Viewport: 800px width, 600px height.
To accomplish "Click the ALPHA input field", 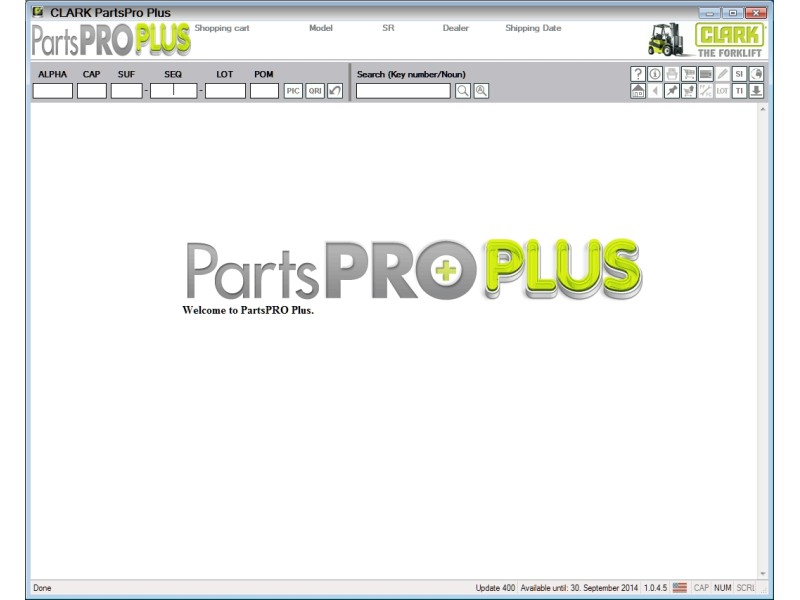I will (x=53, y=91).
